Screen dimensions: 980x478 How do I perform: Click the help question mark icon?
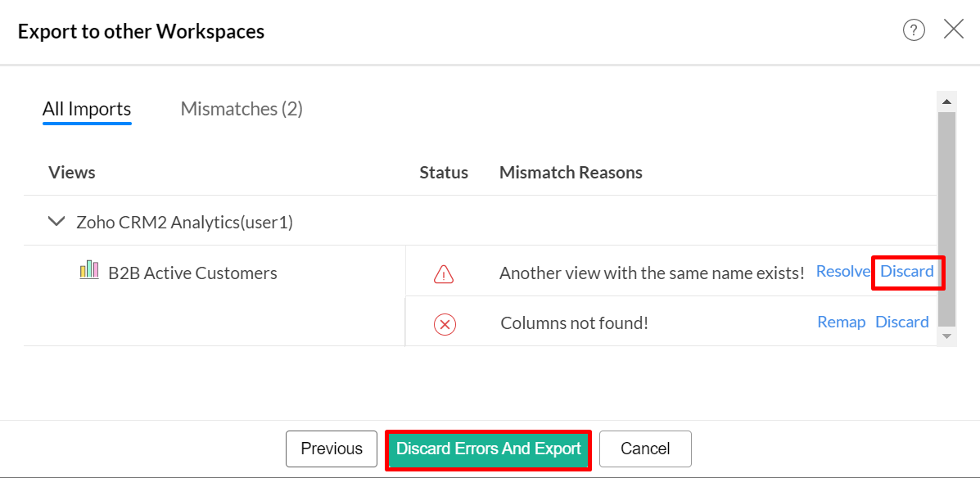tap(914, 30)
